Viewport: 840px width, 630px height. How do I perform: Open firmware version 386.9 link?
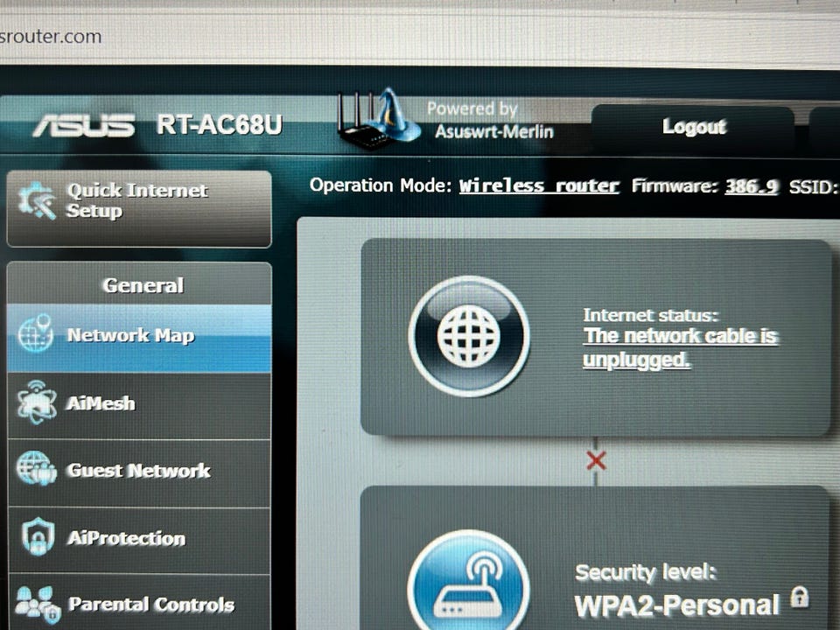[751, 186]
